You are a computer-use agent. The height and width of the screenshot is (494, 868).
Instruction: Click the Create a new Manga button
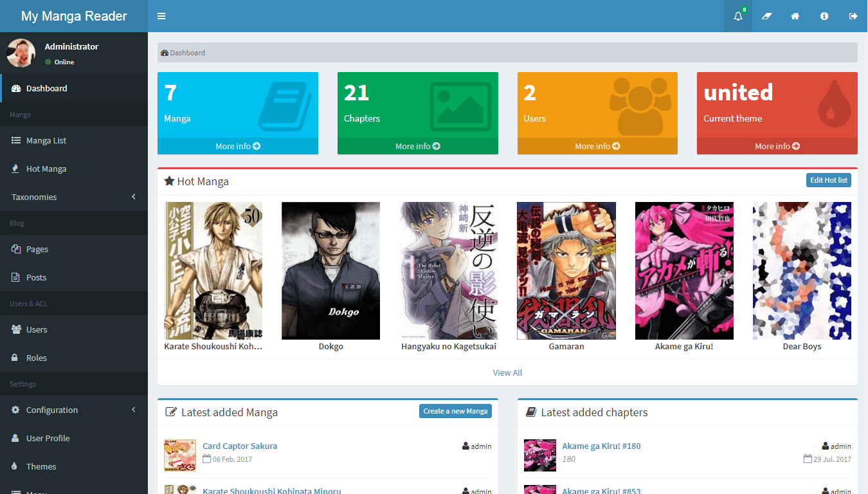click(455, 411)
